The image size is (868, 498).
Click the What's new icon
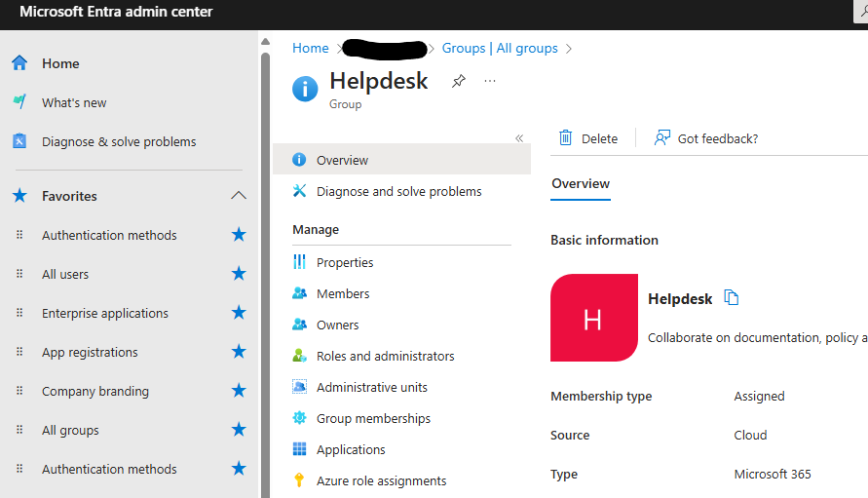[19, 102]
